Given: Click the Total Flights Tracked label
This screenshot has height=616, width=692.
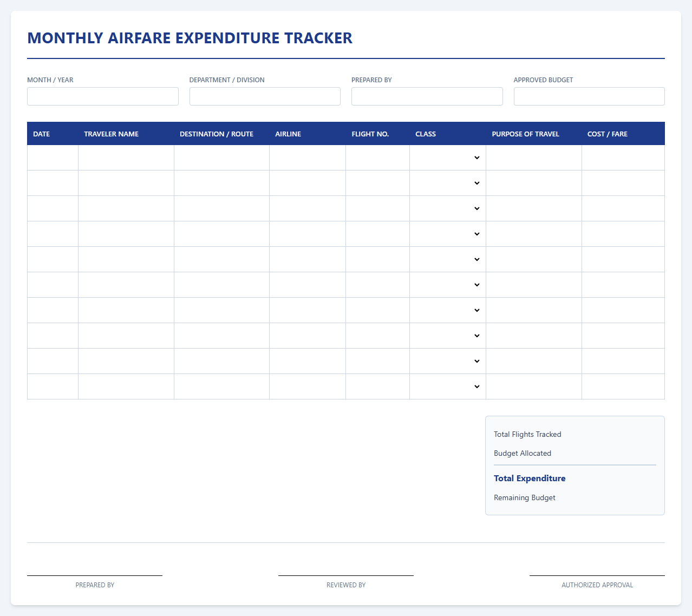Looking at the screenshot, I should pyautogui.click(x=527, y=434).
